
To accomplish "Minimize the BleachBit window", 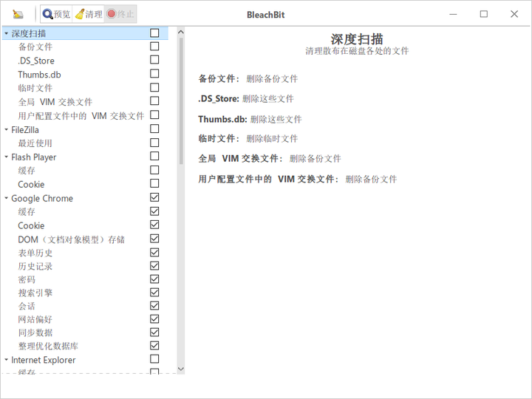I will pyautogui.click(x=453, y=14).
